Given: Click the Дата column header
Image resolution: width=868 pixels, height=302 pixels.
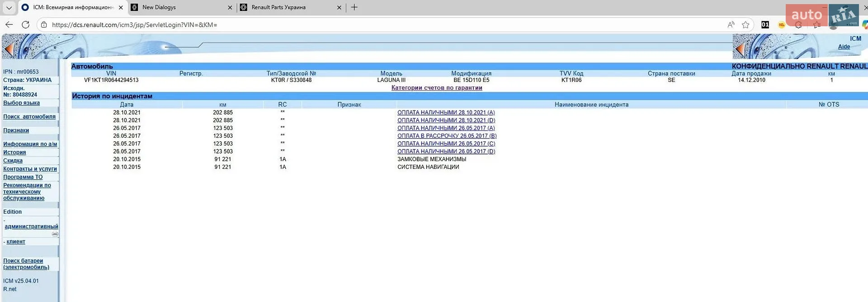Looking at the screenshot, I should coord(127,105).
